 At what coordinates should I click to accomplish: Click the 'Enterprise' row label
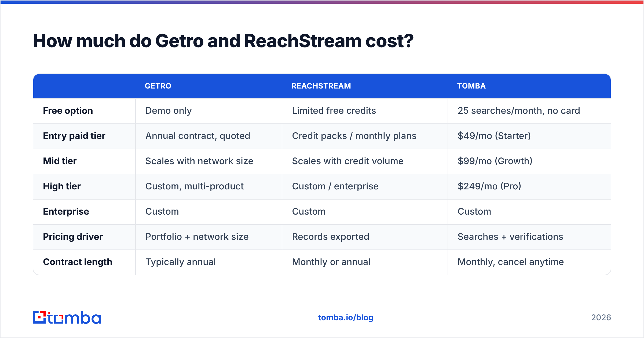point(66,211)
